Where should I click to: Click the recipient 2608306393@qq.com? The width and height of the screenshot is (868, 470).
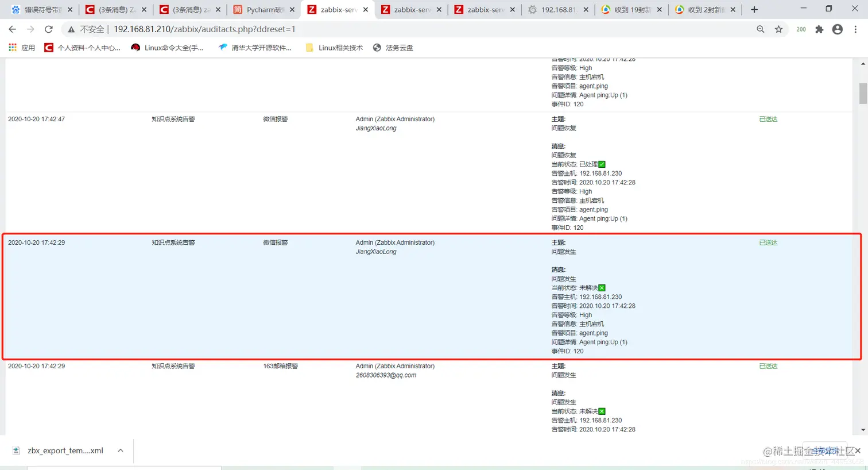(x=386, y=375)
